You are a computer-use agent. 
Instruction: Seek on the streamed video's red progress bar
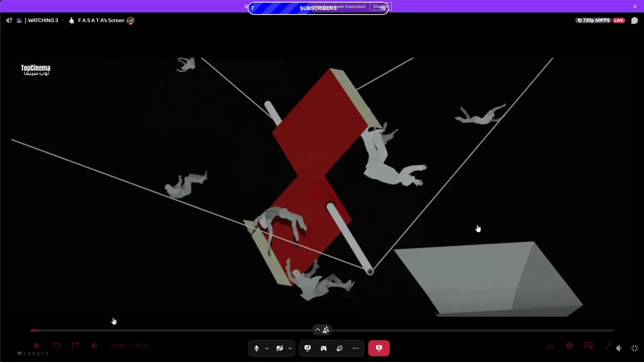[x=322, y=330]
